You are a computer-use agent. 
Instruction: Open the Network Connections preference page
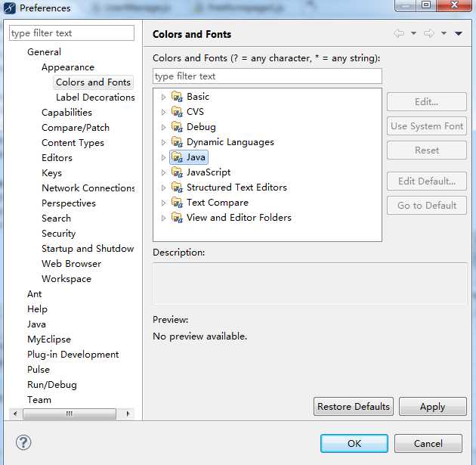point(88,188)
